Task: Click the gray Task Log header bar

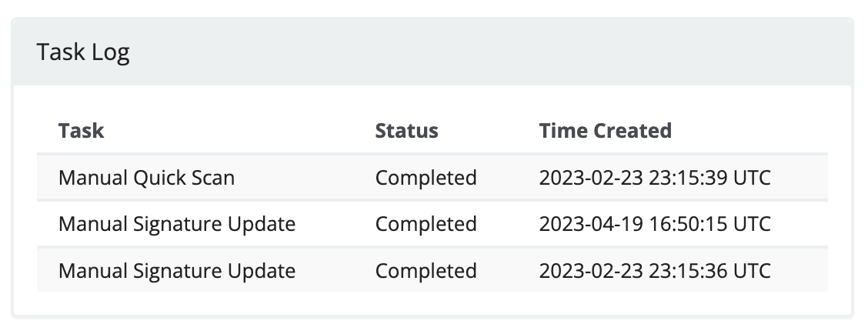Action: point(432,52)
